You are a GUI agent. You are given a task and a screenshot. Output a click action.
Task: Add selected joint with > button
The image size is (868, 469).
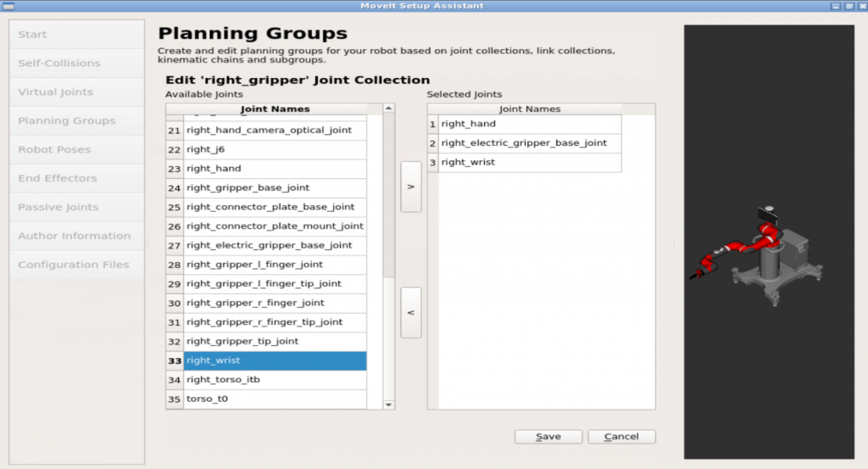pyautogui.click(x=411, y=187)
